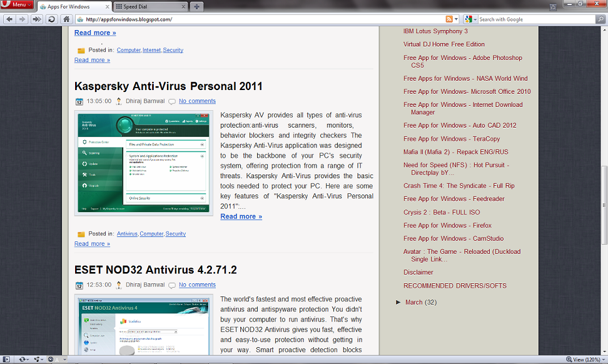Click the Search with Google field
608x364 pixels.
[537, 19]
